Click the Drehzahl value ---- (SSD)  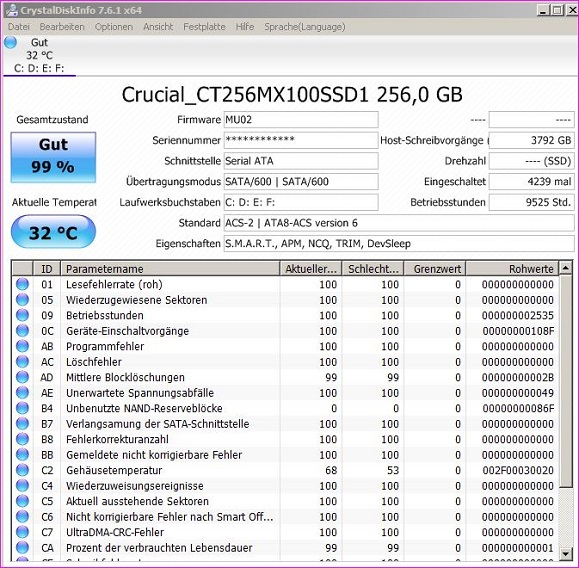coord(531,161)
